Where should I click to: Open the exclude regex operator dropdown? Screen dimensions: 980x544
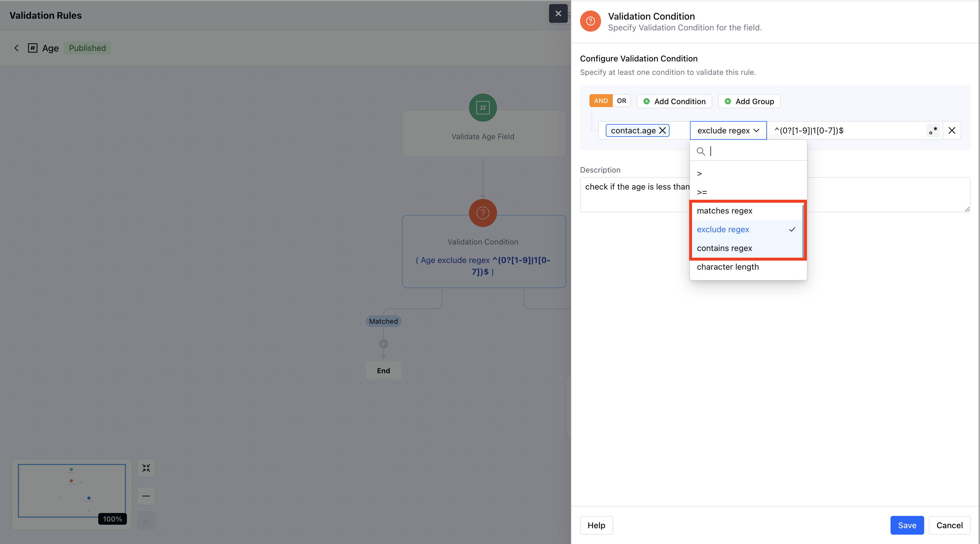click(x=728, y=130)
